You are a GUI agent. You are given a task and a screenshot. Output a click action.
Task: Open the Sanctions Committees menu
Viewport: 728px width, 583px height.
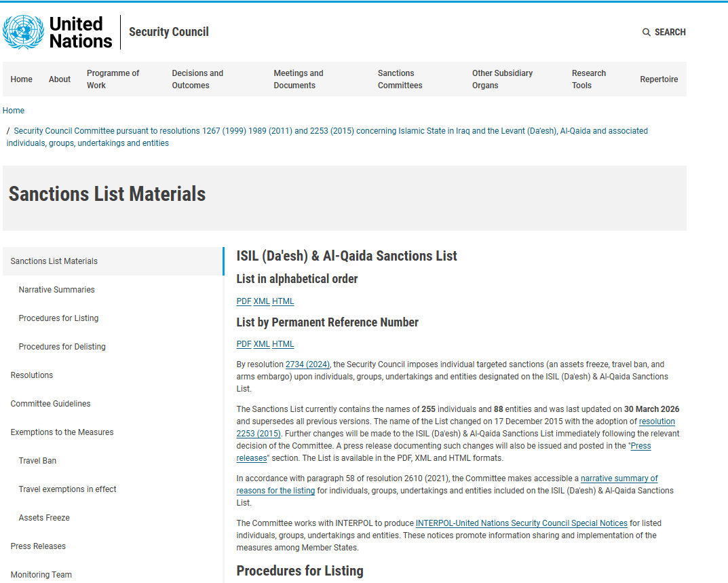point(400,79)
